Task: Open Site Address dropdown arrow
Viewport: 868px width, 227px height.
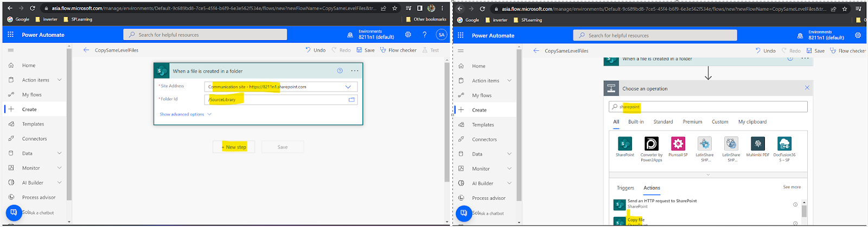Action: pyautogui.click(x=348, y=87)
